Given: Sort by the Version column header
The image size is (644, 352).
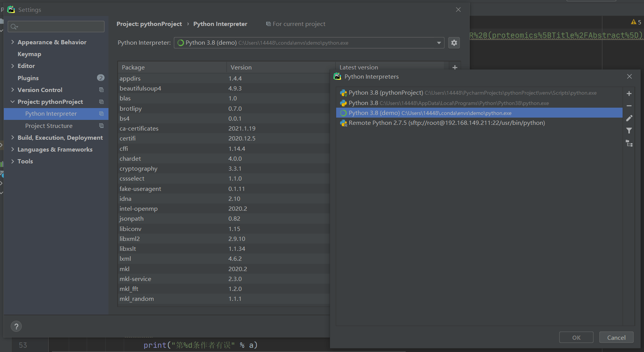Looking at the screenshot, I should [x=281, y=67].
